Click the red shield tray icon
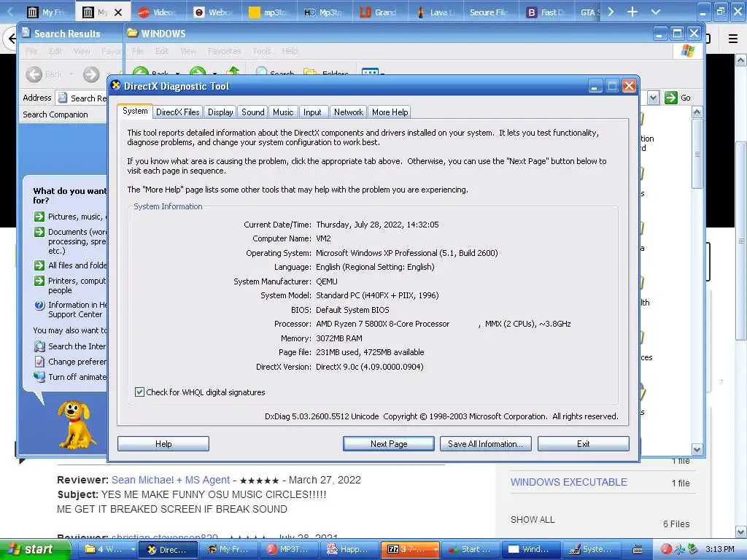747x560 pixels. (666, 549)
